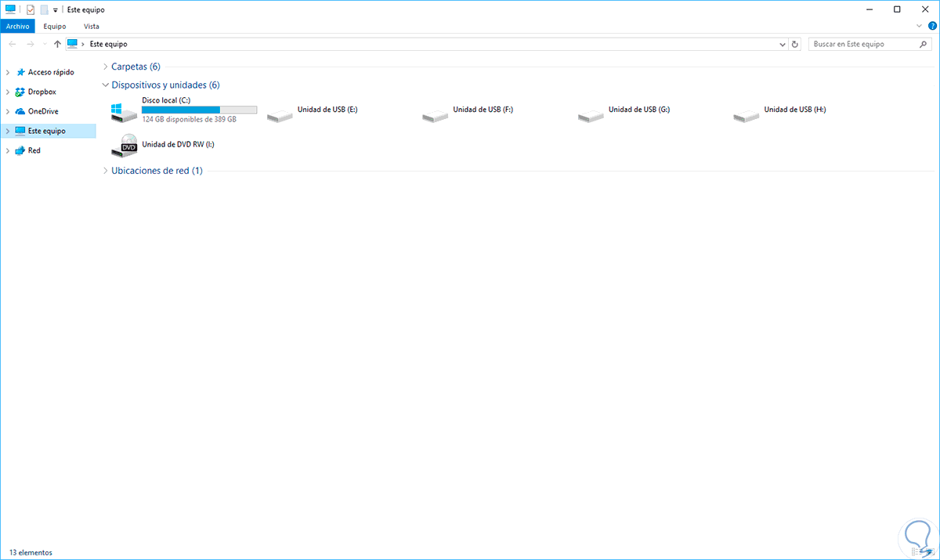Click the 13 elementos status bar text
Image resolution: width=940 pixels, height=560 pixels.
click(x=31, y=552)
